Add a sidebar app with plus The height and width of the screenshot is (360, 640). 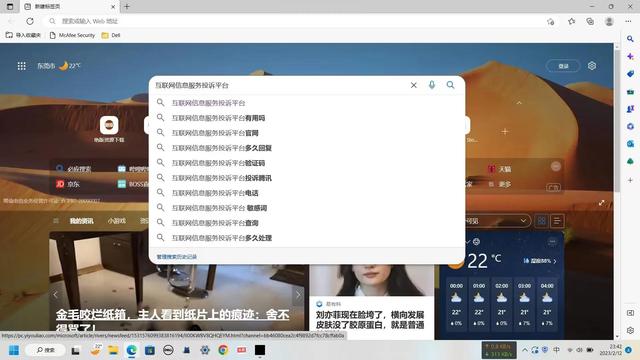pos(630,180)
